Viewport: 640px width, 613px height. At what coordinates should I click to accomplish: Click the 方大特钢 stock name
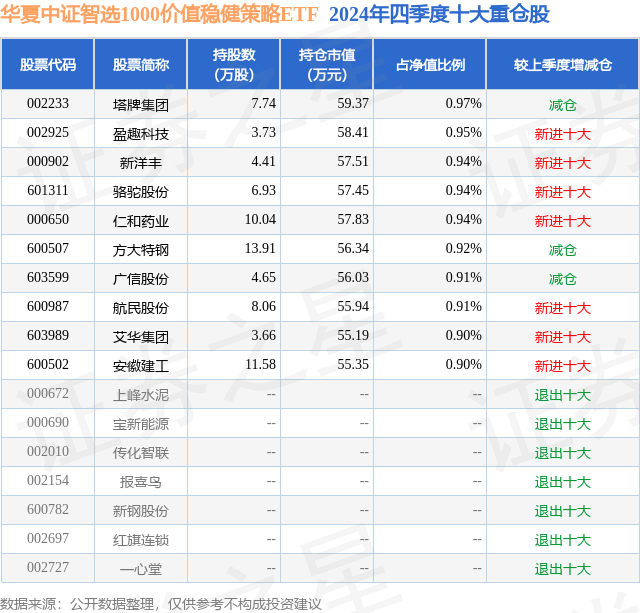point(141,250)
